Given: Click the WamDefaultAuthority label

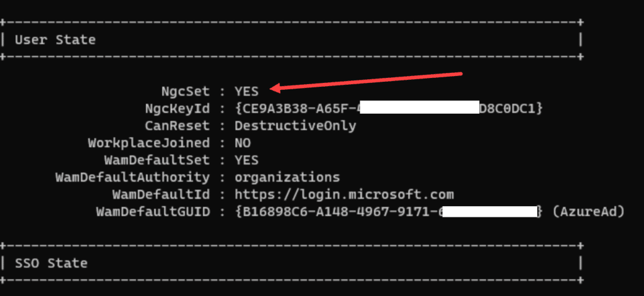Looking at the screenshot, I should [x=133, y=177].
